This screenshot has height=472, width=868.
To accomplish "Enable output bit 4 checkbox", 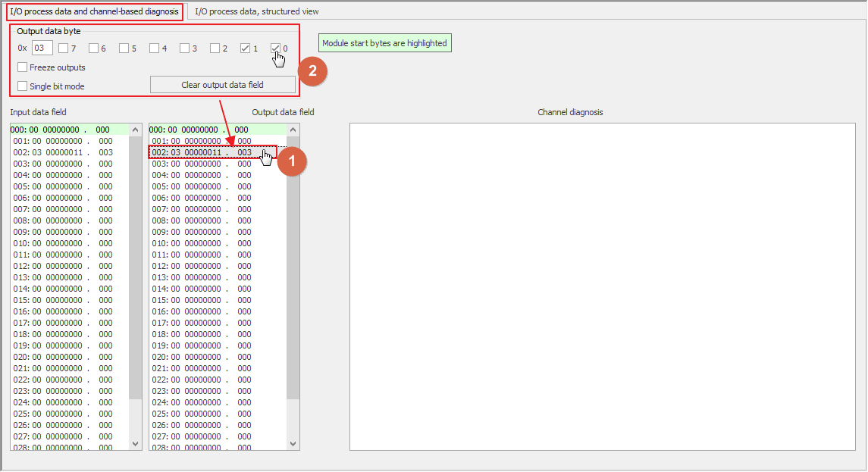I will (155, 48).
